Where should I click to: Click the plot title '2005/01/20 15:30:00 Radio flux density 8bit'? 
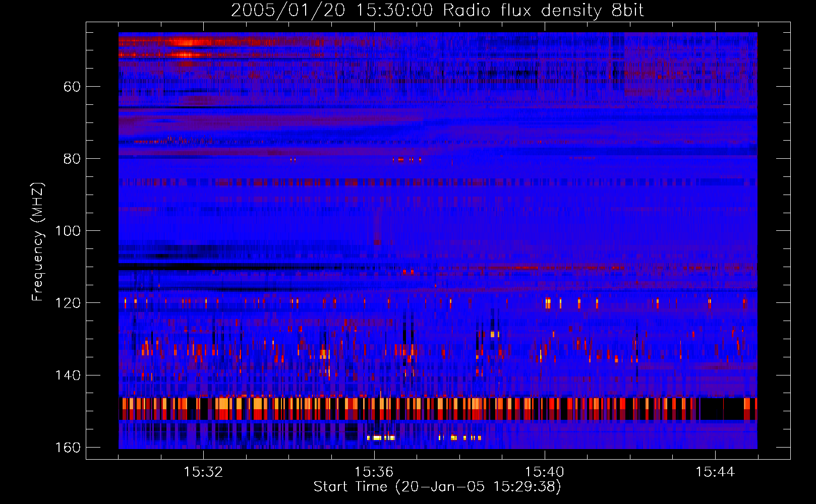coord(438,10)
